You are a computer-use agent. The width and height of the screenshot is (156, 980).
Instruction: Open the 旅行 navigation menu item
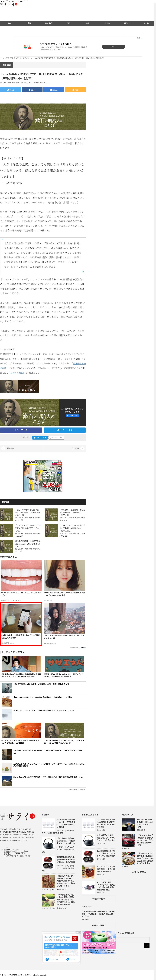pyautogui.click(x=29, y=23)
